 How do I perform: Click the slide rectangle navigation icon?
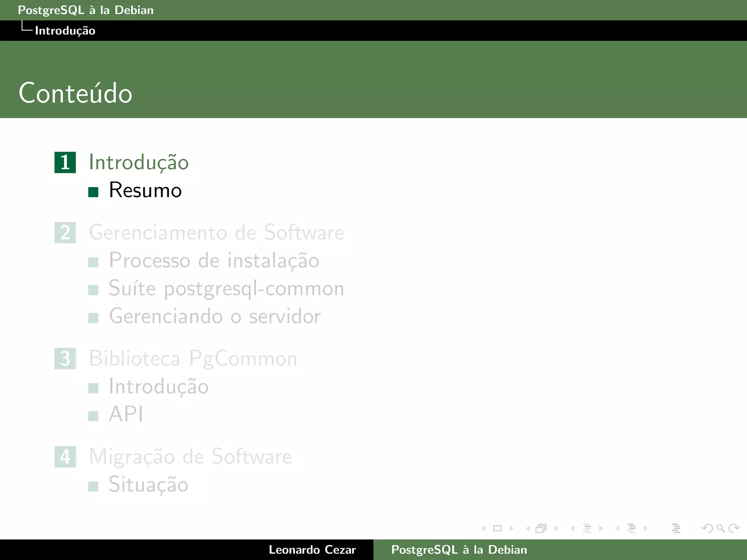click(x=497, y=528)
